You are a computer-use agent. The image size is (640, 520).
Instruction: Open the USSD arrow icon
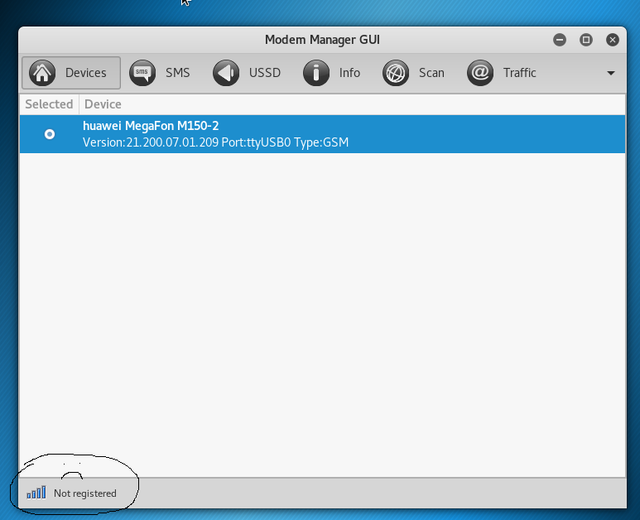click(x=226, y=73)
